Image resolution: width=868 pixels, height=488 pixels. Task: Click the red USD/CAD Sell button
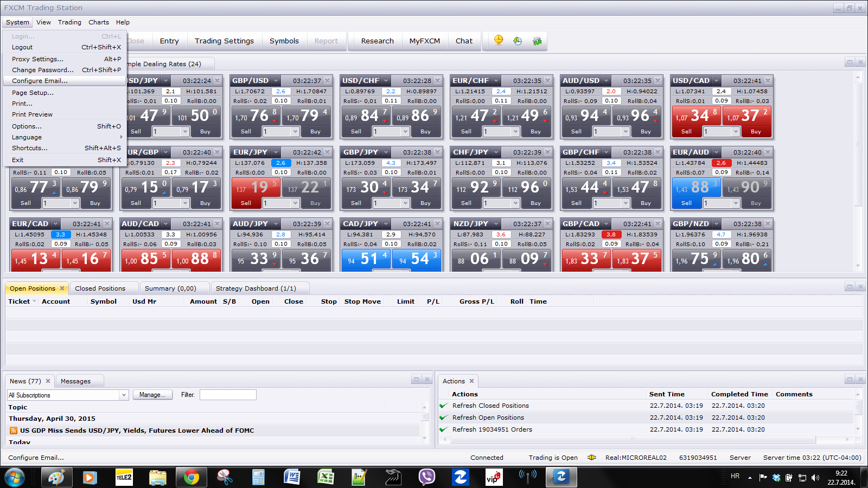tap(686, 132)
